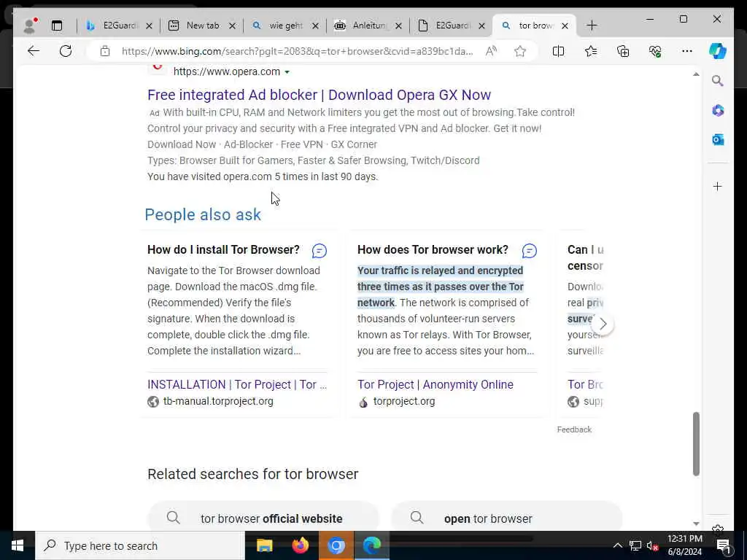The height and width of the screenshot is (560, 747).
Task: Click scrollbar down arrow
Action: (696, 524)
